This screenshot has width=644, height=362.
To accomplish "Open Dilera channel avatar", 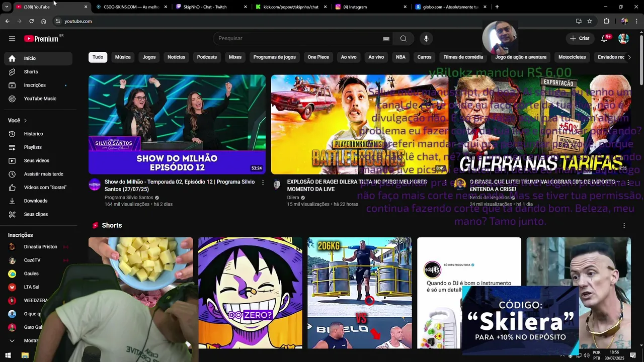I will tap(277, 185).
